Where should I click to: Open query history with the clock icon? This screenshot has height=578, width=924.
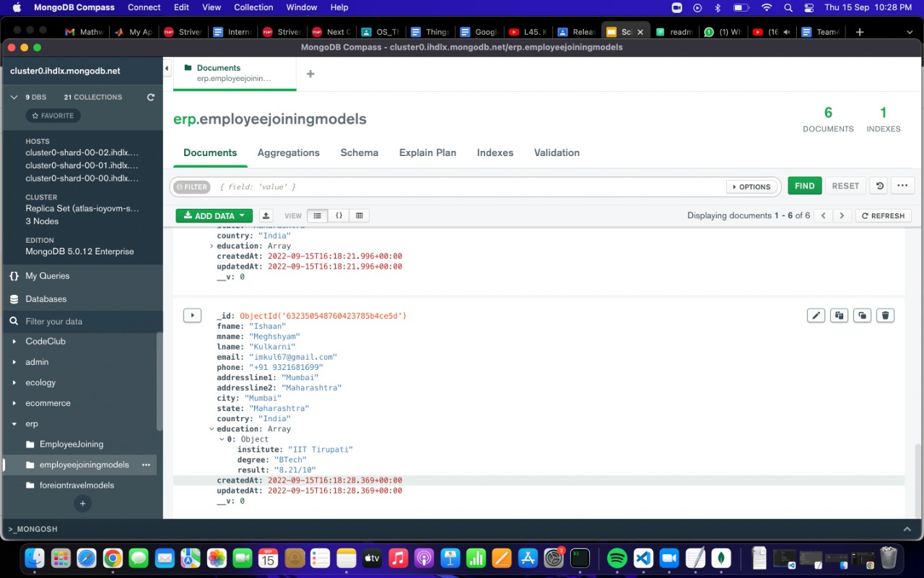(x=878, y=186)
